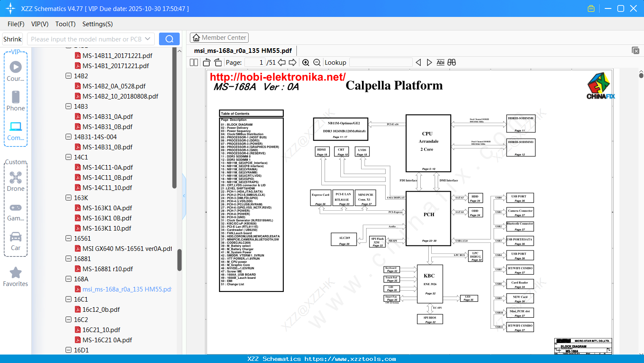
Task: Collapse the 14B31-14S-004 folder
Action: point(69,137)
